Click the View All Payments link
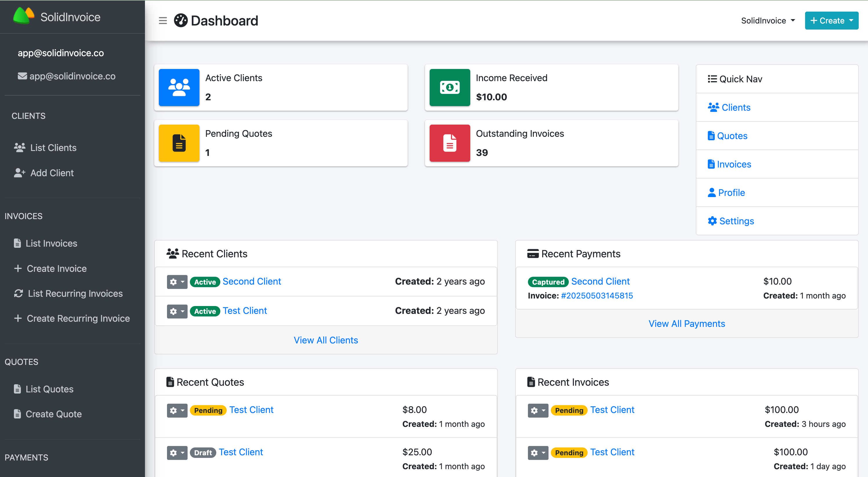 pyautogui.click(x=687, y=324)
